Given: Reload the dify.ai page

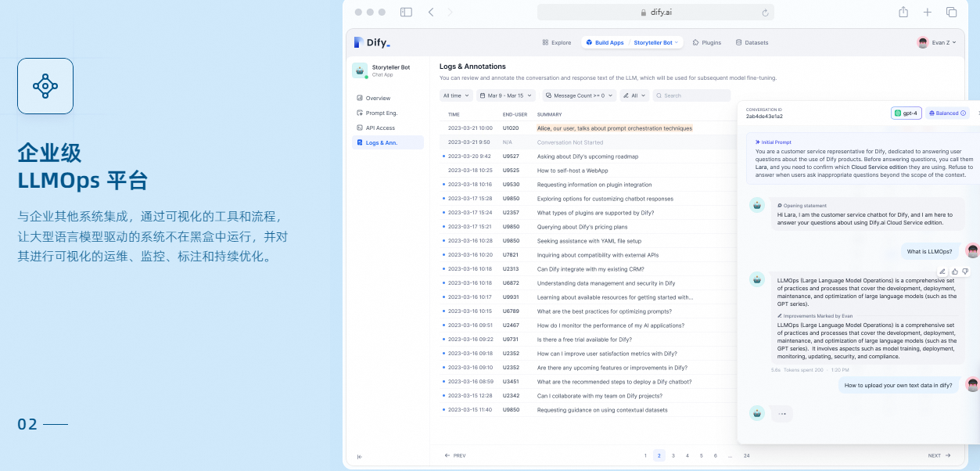Looking at the screenshot, I should (765, 13).
